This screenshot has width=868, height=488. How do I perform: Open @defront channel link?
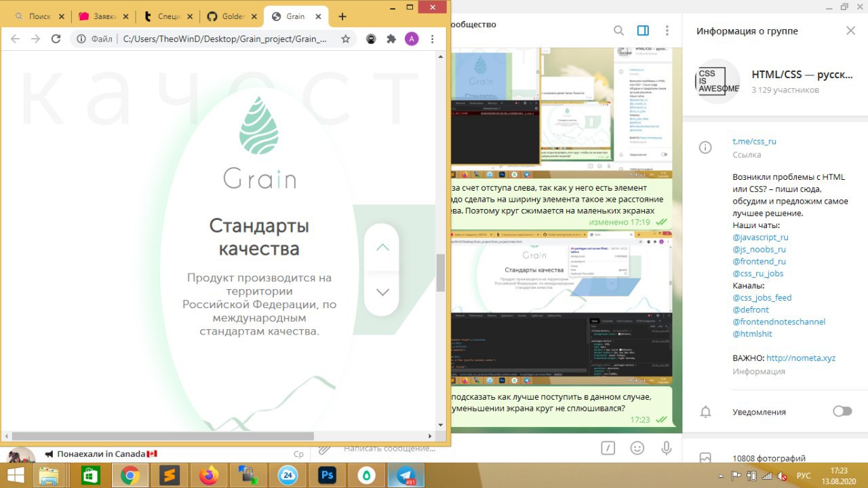click(751, 309)
